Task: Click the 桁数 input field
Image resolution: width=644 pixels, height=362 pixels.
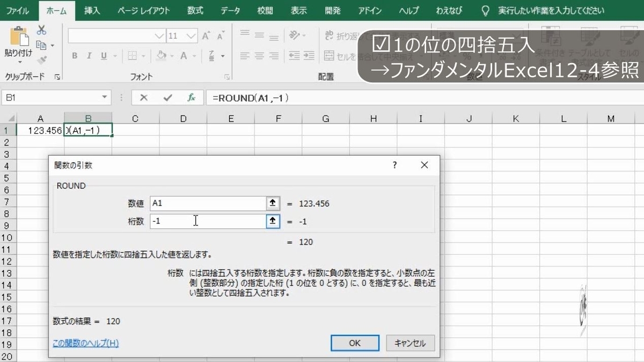Action: (x=208, y=221)
